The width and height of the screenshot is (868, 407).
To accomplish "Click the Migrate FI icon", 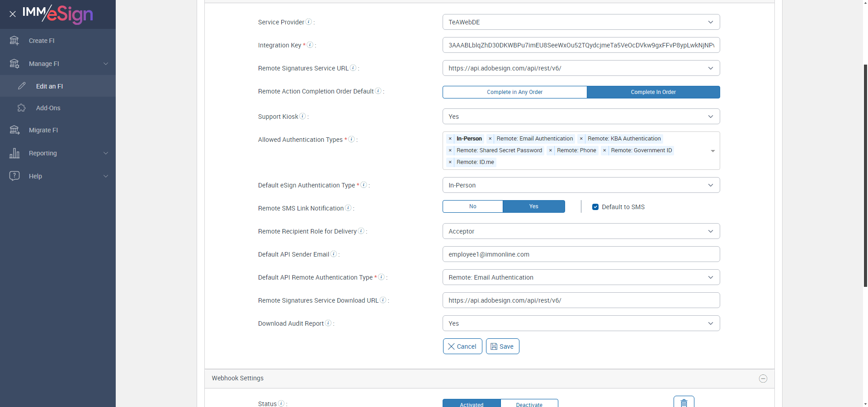I will click(14, 130).
